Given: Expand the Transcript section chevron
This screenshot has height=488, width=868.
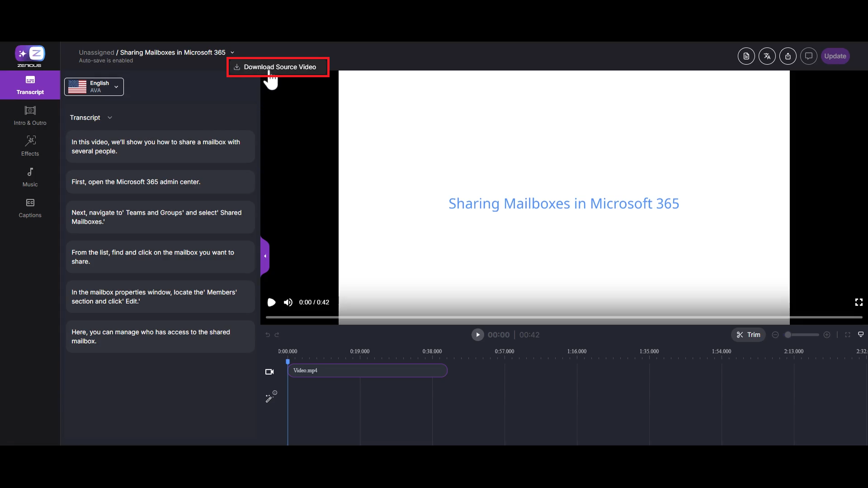Looking at the screenshot, I should click(109, 117).
